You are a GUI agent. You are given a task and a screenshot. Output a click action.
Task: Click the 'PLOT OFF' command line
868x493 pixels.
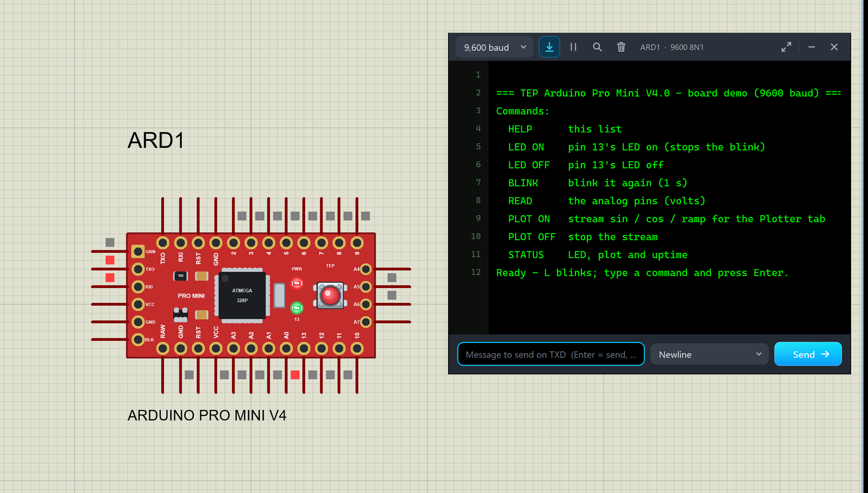click(583, 237)
